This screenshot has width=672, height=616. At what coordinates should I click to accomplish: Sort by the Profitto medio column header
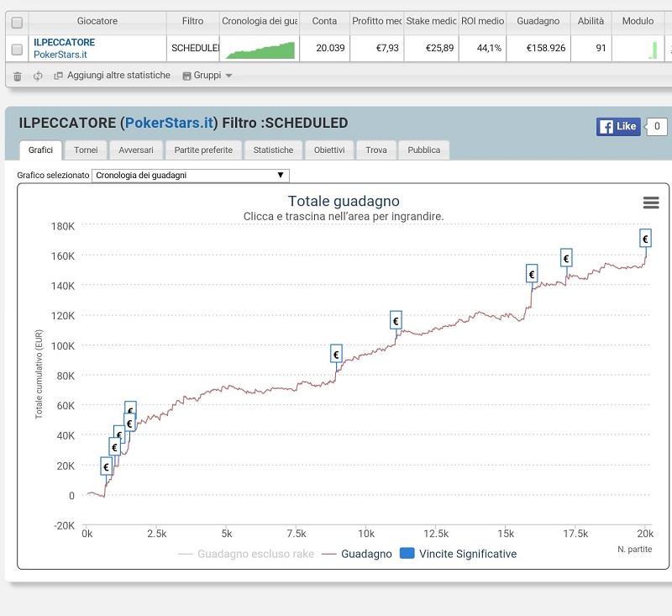pyautogui.click(x=376, y=21)
